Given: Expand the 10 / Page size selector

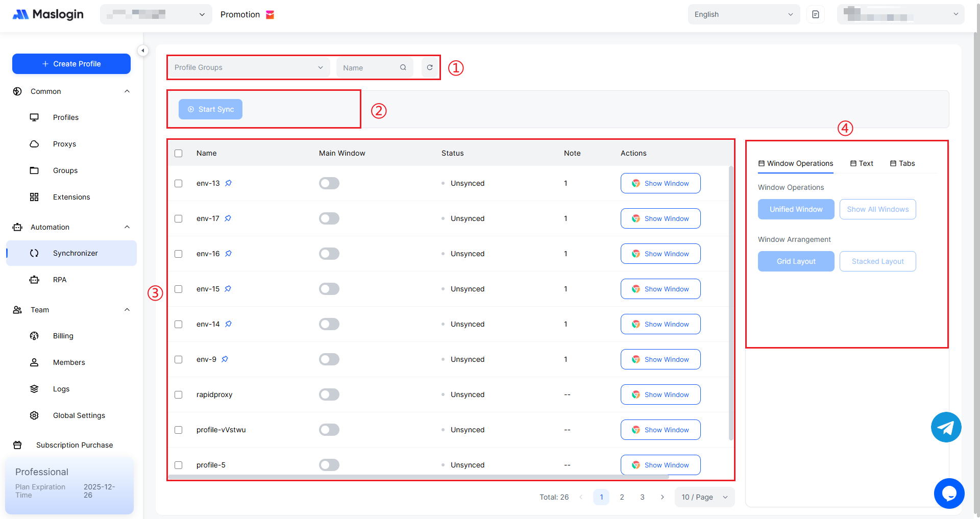Looking at the screenshot, I should click(704, 497).
